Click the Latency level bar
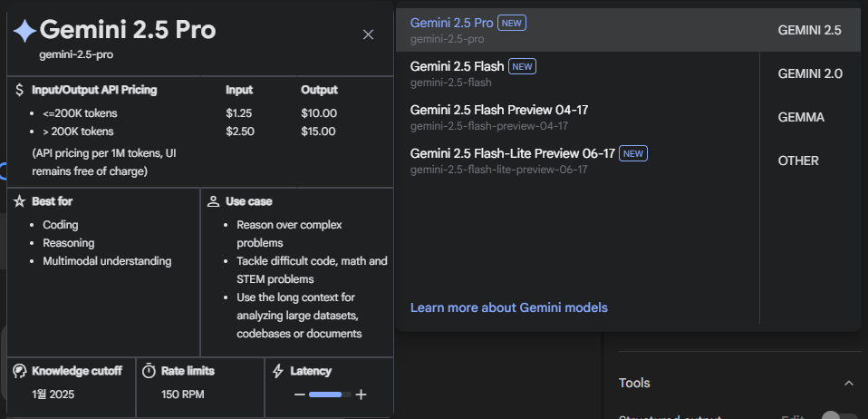 (330, 395)
